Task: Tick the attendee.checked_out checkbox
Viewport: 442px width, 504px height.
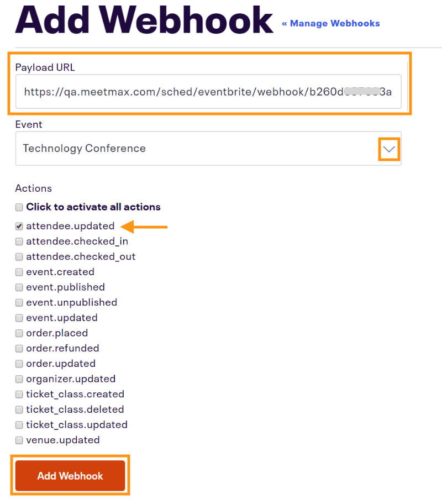Action: [x=19, y=257]
